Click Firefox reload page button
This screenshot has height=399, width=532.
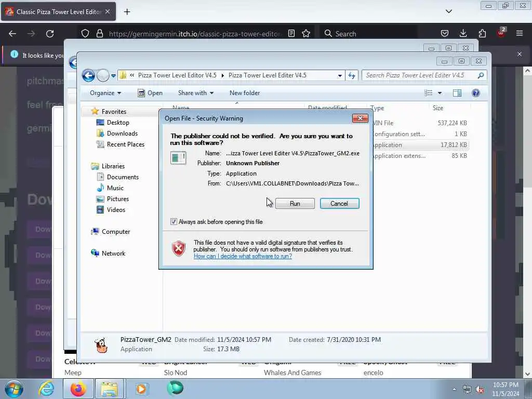(50, 34)
